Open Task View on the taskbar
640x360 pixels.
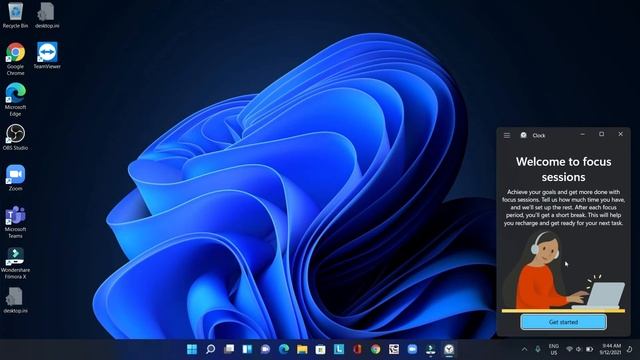pyautogui.click(x=229, y=349)
